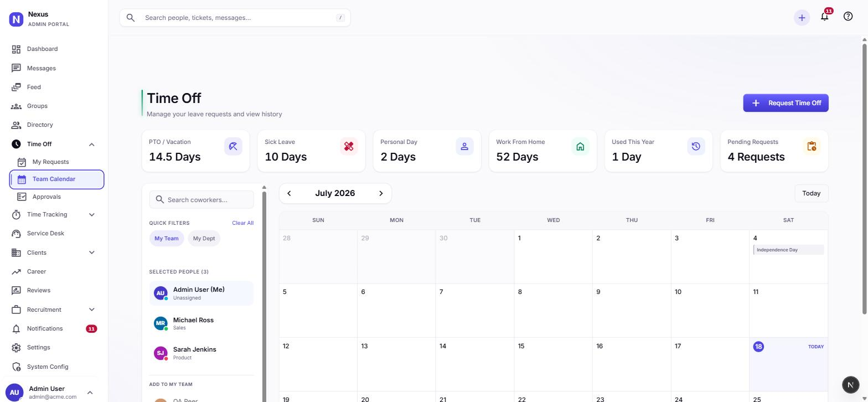868x402 pixels.
Task: Go to next month arrow
Action: (x=381, y=193)
